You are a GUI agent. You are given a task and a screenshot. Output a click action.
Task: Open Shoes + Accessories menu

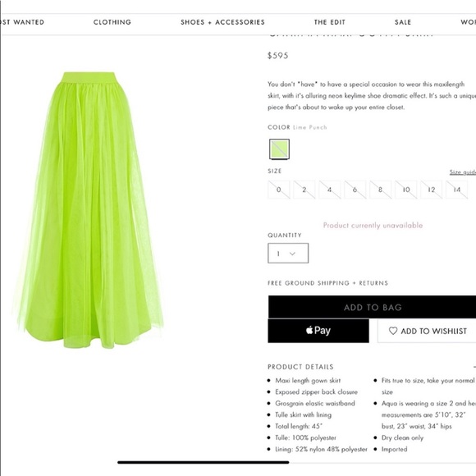tap(222, 22)
